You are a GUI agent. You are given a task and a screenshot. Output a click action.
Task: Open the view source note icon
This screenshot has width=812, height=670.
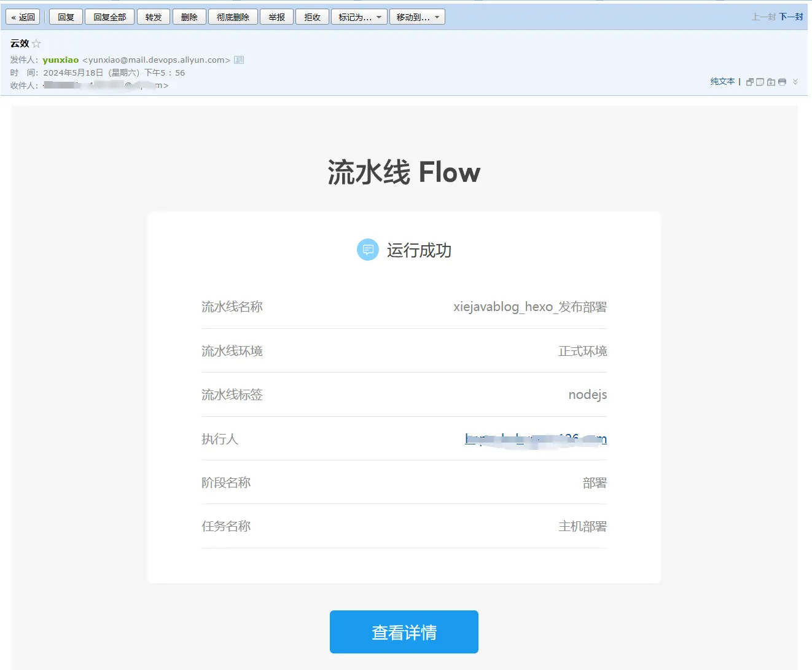(760, 82)
